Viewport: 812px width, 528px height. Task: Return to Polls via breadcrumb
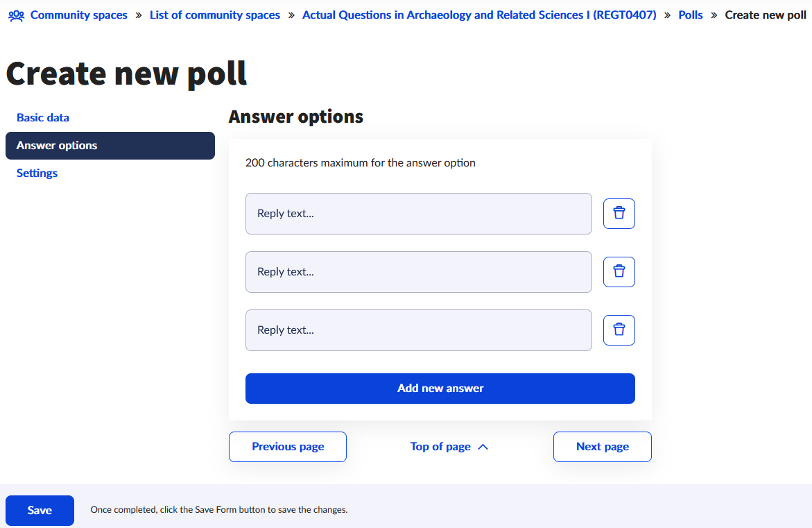click(690, 15)
